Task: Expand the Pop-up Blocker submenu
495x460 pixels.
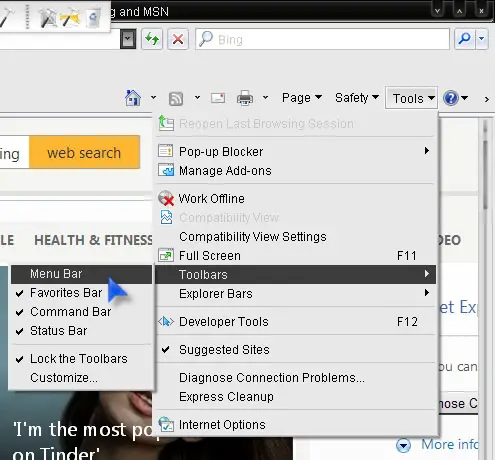Action: tap(295, 151)
